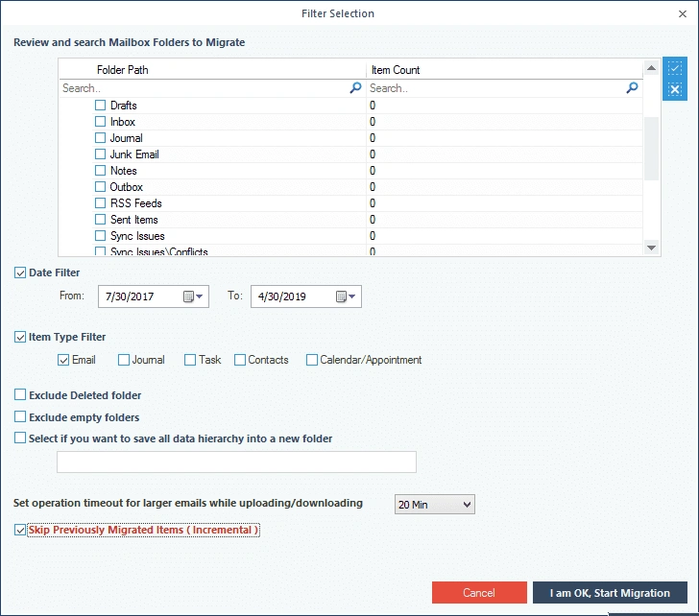Image resolution: width=699 pixels, height=616 pixels.
Task: Click the Item Count search magnifier icon
Action: 632,87
